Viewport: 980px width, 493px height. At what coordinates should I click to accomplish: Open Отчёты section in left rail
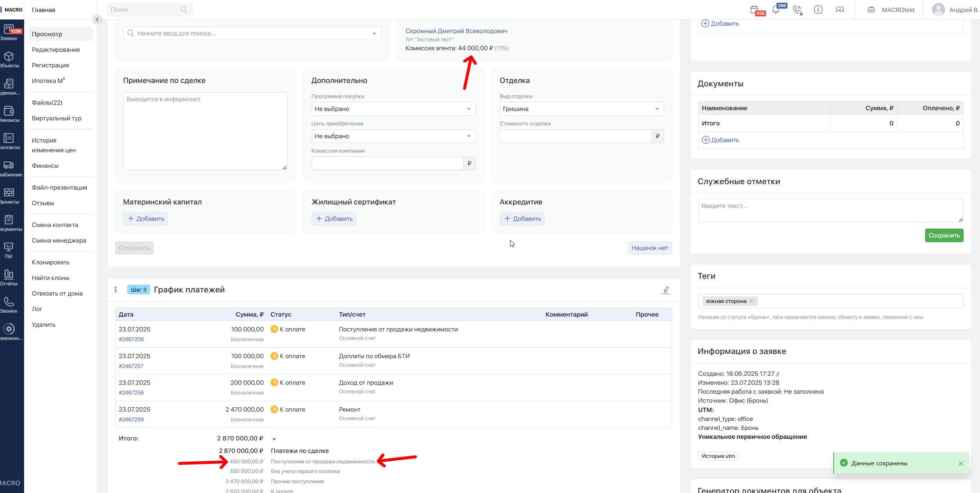(x=9, y=277)
